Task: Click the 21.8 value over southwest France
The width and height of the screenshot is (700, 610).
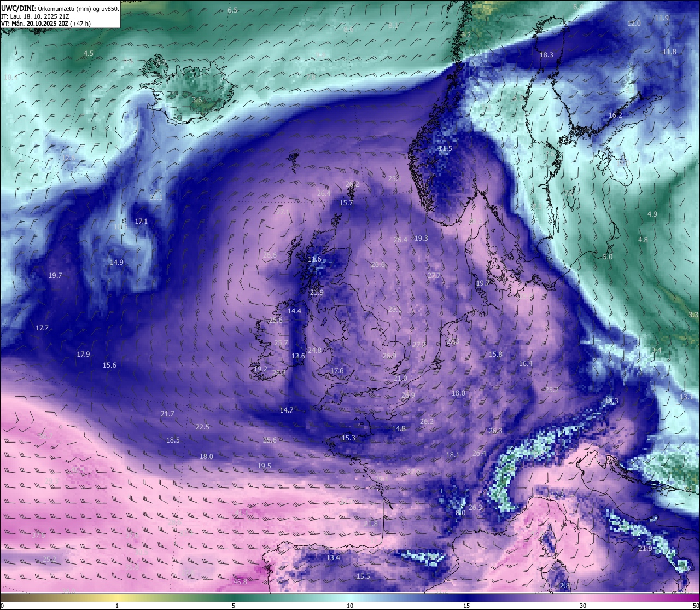Action: pyautogui.click(x=370, y=524)
